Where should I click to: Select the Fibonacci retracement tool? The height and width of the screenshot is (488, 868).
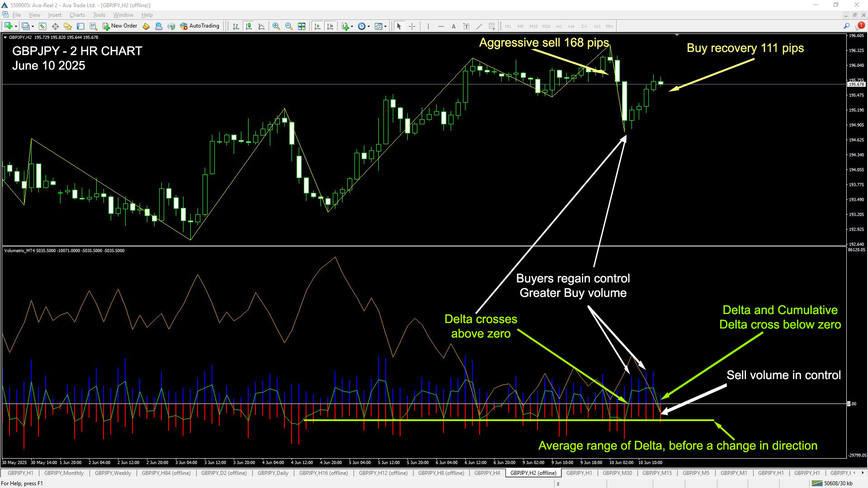492,26
